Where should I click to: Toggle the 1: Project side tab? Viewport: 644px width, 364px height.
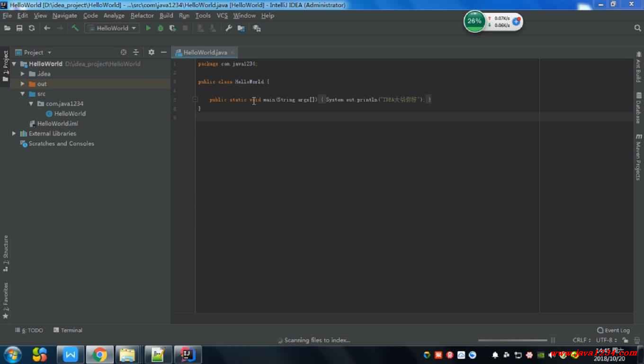(x=6, y=66)
